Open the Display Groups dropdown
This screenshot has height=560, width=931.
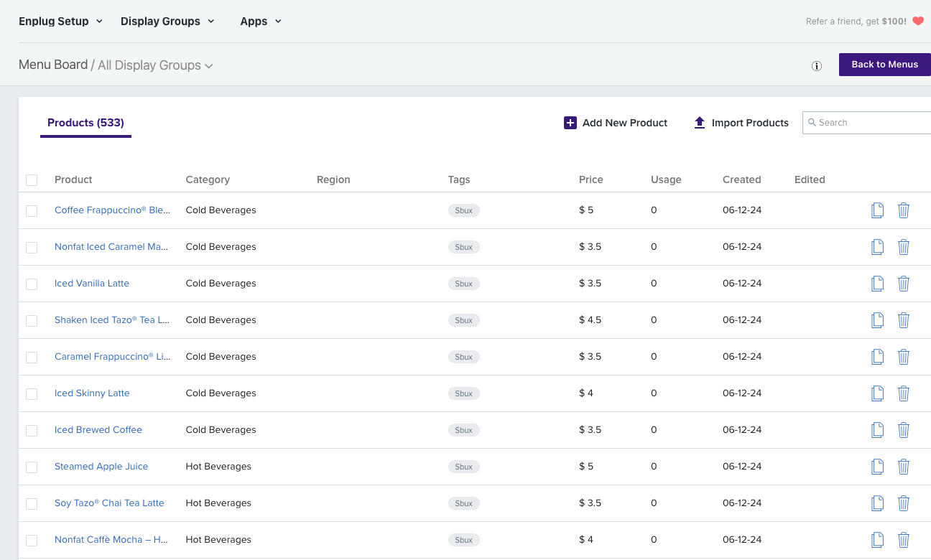[x=167, y=21]
